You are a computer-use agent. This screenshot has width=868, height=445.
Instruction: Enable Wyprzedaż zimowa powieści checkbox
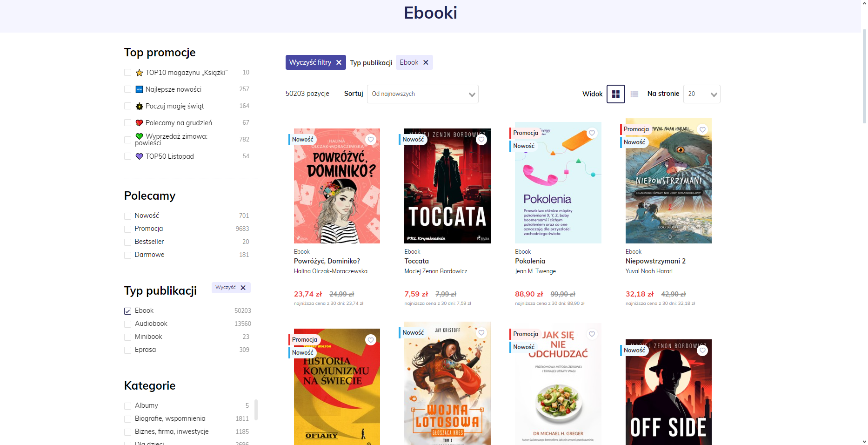click(127, 140)
